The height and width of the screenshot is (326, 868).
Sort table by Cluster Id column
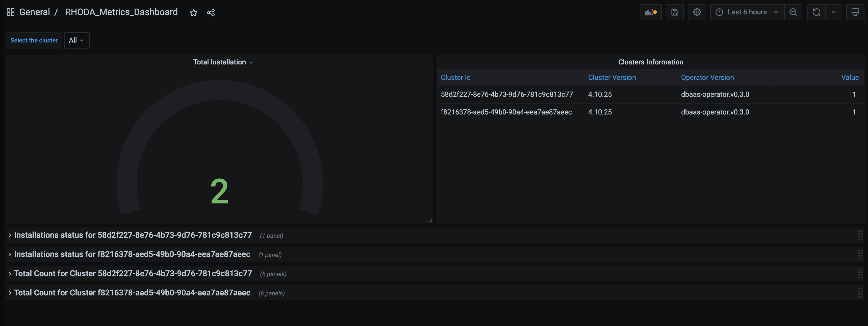point(455,77)
